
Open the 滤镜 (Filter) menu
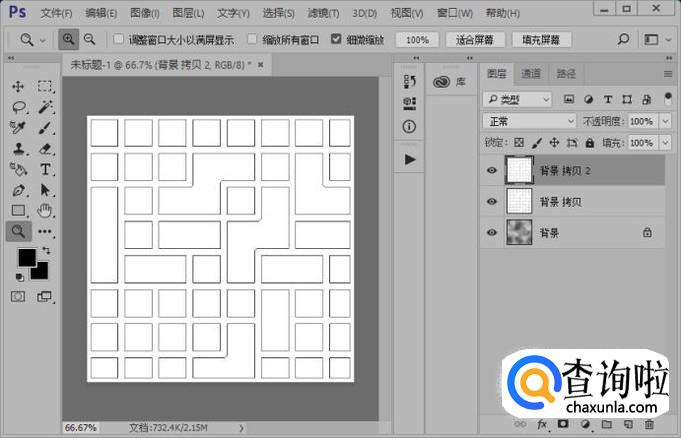(x=318, y=13)
